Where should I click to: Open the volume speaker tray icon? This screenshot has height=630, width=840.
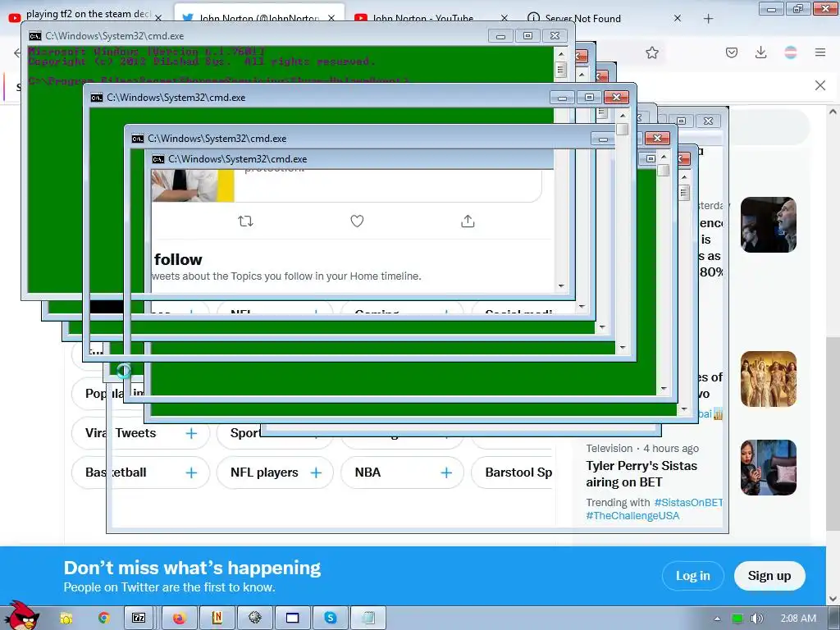(757, 619)
